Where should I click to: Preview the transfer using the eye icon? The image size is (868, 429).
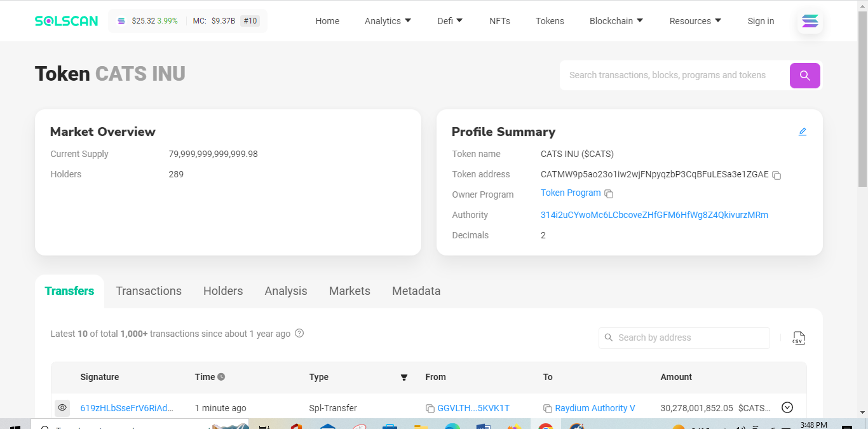coord(62,407)
